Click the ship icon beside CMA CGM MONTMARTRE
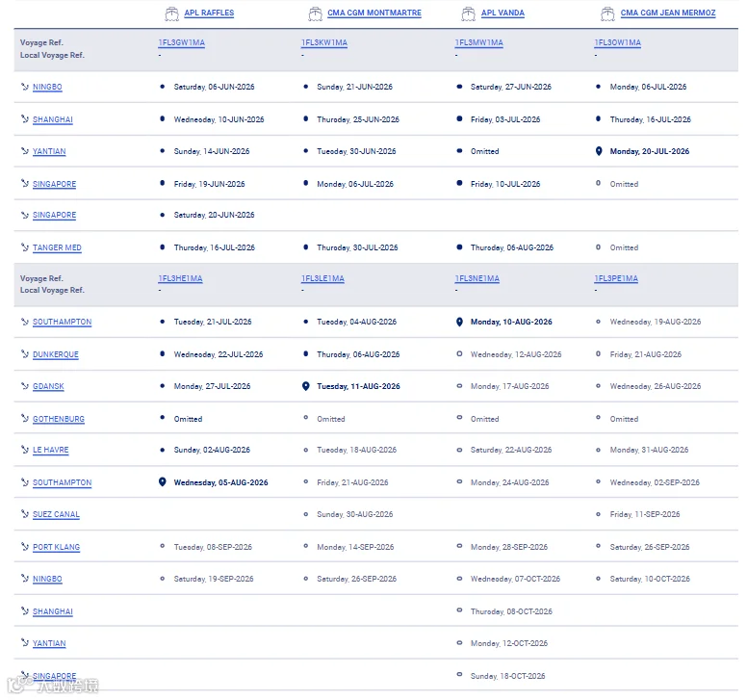 point(315,13)
